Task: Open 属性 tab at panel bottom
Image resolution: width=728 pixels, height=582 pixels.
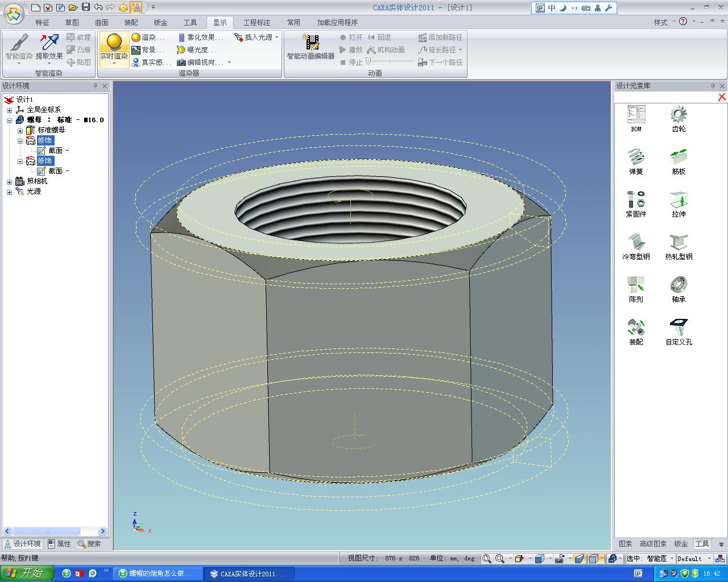Action: click(60, 544)
